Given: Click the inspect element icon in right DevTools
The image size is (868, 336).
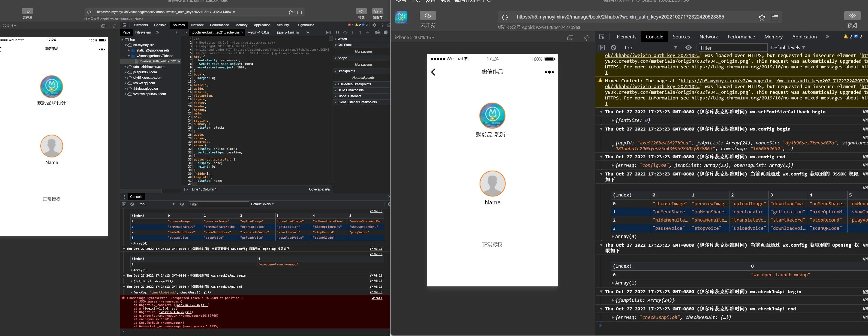Looking at the screenshot, I should coord(602,37).
